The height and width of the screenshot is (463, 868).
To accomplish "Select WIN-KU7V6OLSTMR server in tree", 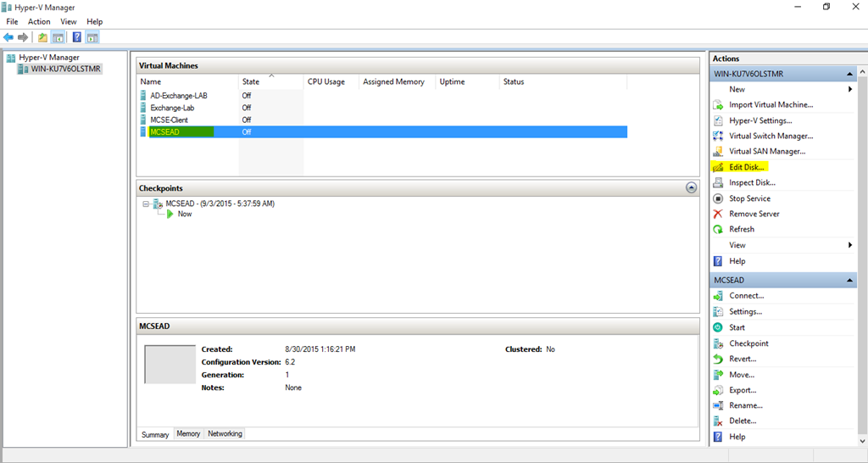I will 66,70.
